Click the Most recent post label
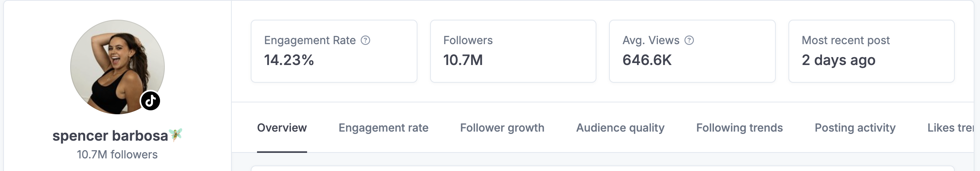The image size is (980, 171). point(846,40)
